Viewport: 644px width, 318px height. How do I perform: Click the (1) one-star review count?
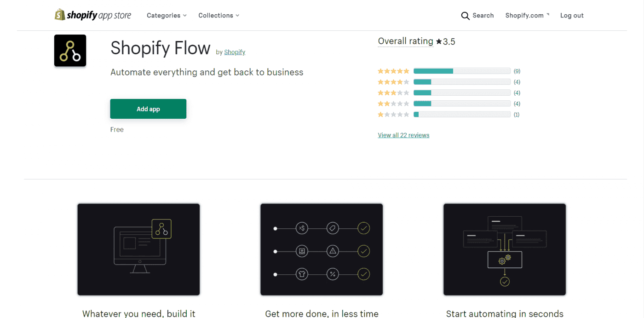(517, 115)
